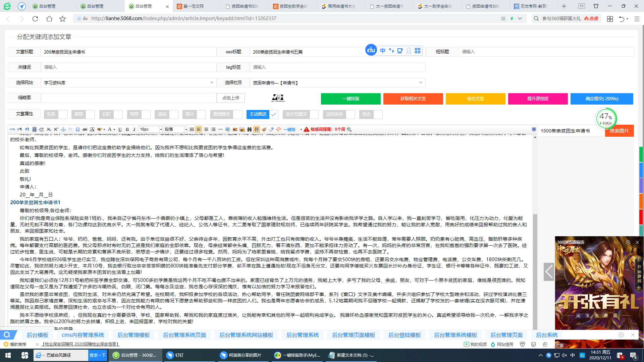Click the 确定提交 submit button

click(x=601, y=99)
